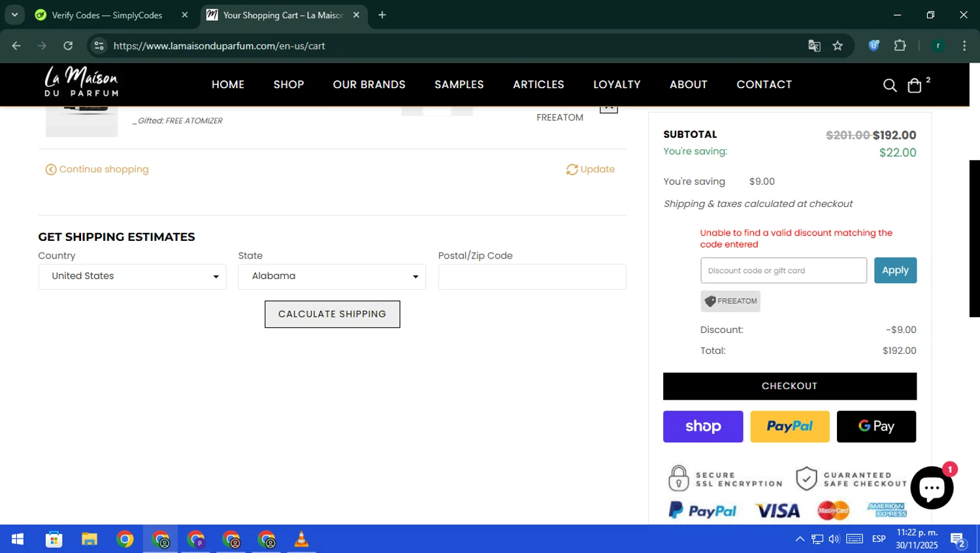
Task: Open the notification center icon
Action: pos(958,539)
